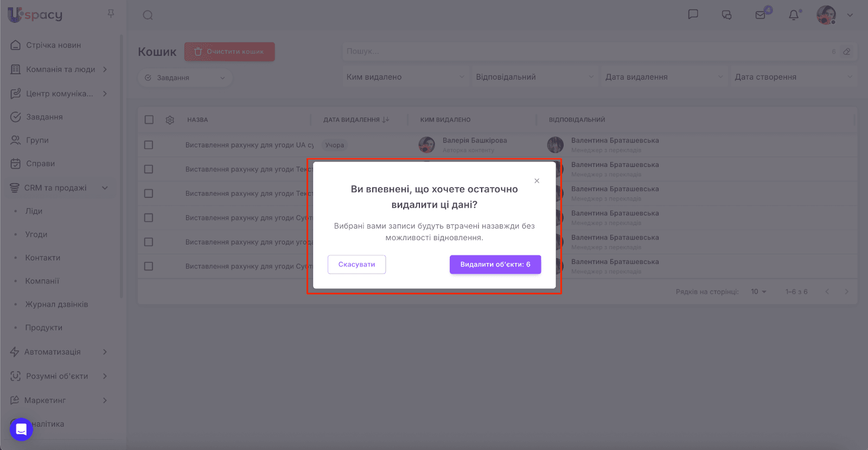Open global search magnifier icon
The height and width of the screenshot is (450, 868).
[148, 15]
